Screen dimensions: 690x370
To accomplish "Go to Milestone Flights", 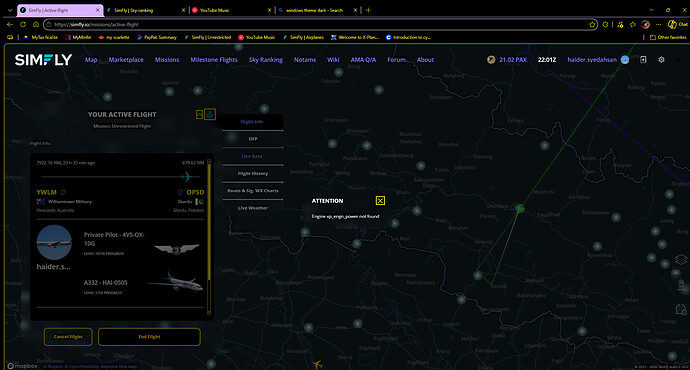I will coord(214,59).
